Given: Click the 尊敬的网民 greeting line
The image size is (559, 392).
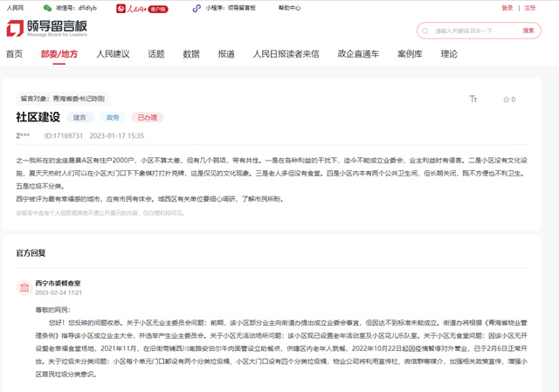Looking at the screenshot, I should point(52,310).
